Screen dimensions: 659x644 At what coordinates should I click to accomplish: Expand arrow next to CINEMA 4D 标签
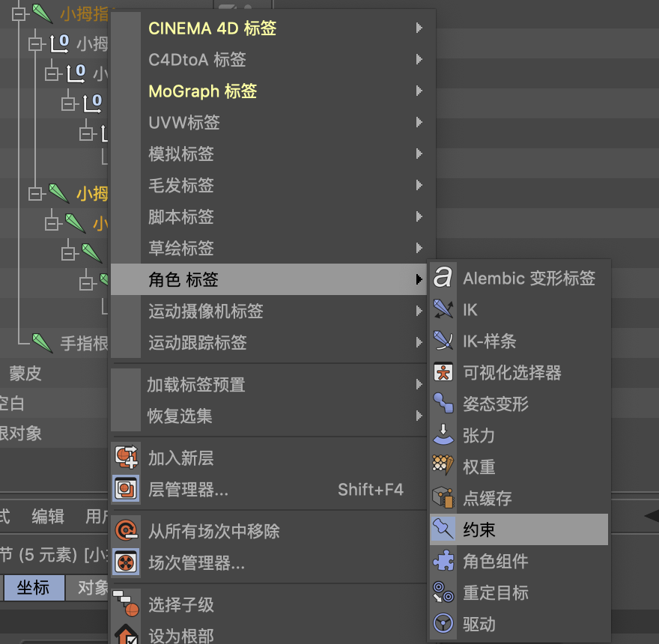coord(419,28)
